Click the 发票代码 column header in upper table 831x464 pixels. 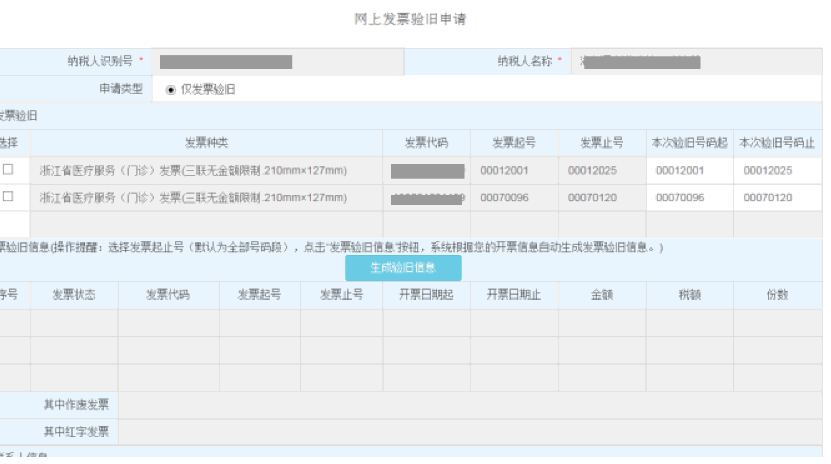426,142
